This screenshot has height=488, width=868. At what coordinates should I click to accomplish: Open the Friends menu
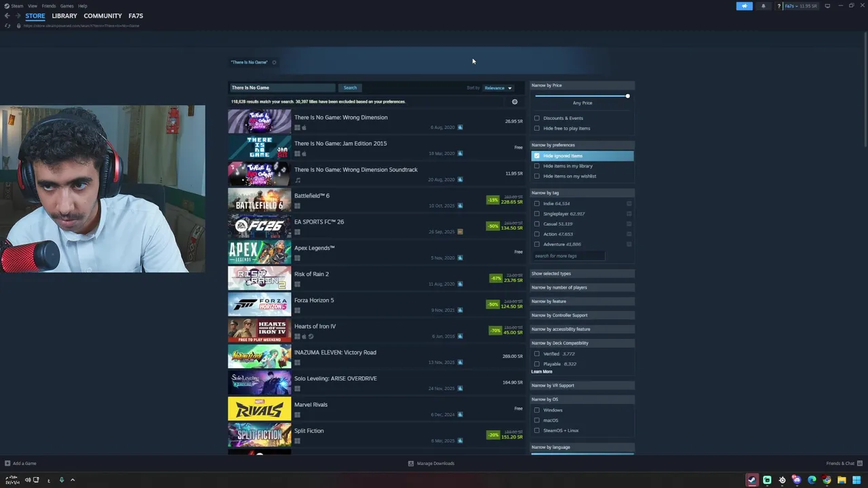point(49,6)
